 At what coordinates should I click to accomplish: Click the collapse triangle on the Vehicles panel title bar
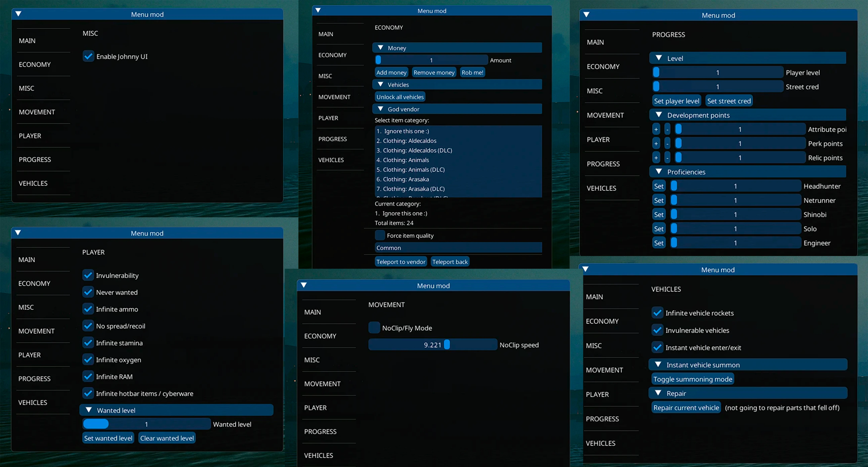[586, 269]
